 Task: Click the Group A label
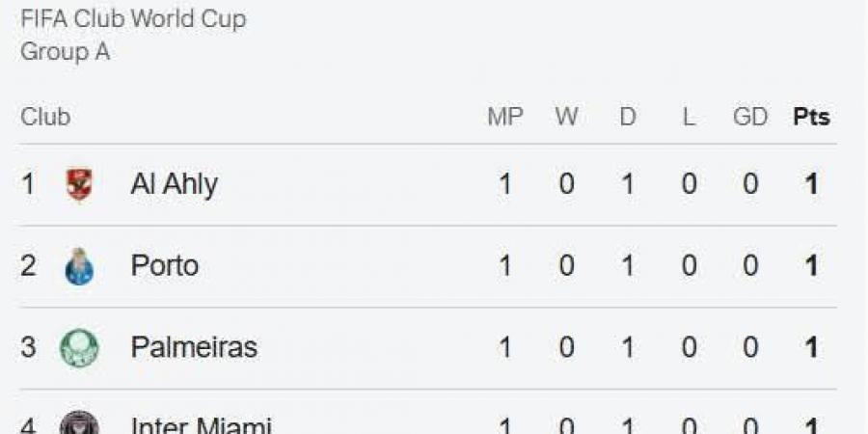tap(65, 53)
